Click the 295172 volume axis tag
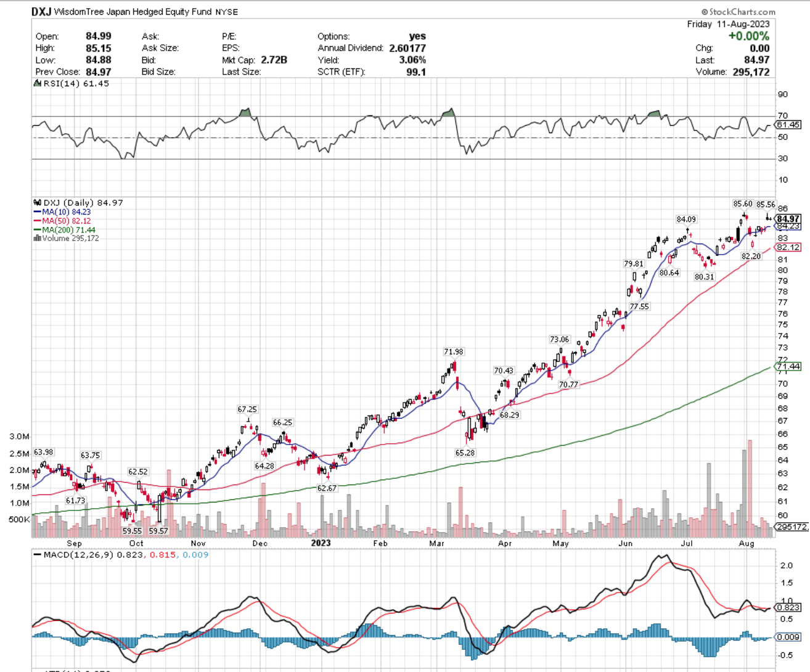The image size is (810, 672). 792,527
